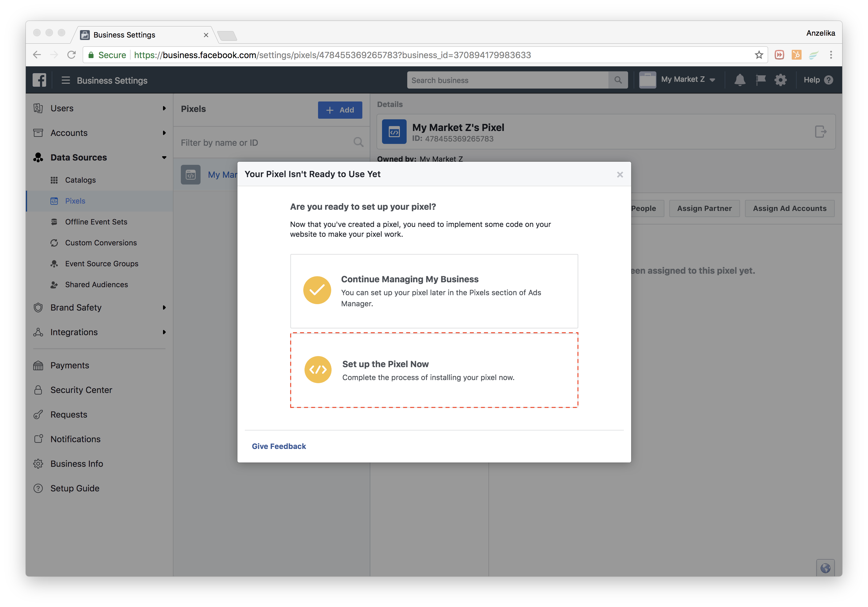Reload the page
The height and width of the screenshot is (607, 868).
tap(72, 55)
